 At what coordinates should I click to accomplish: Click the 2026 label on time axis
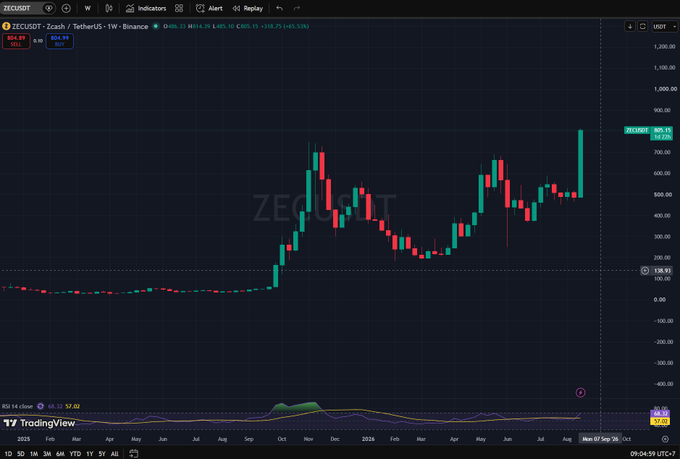click(368, 439)
